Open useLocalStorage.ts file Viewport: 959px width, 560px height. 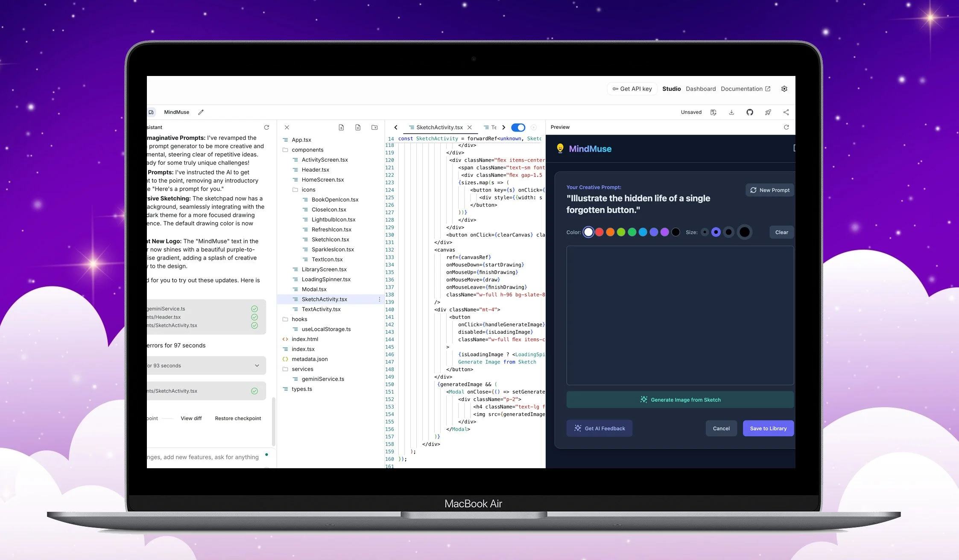point(326,329)
